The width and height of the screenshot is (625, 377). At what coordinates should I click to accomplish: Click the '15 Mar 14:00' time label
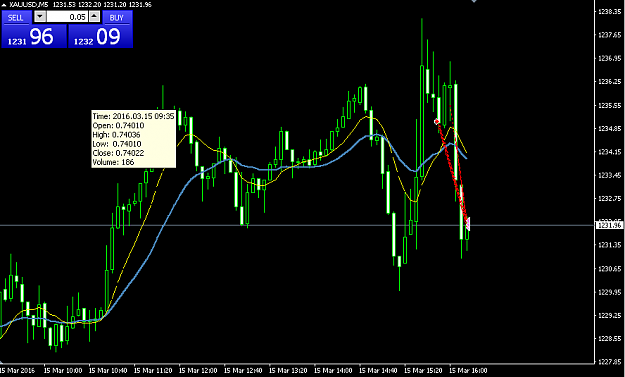333,371
